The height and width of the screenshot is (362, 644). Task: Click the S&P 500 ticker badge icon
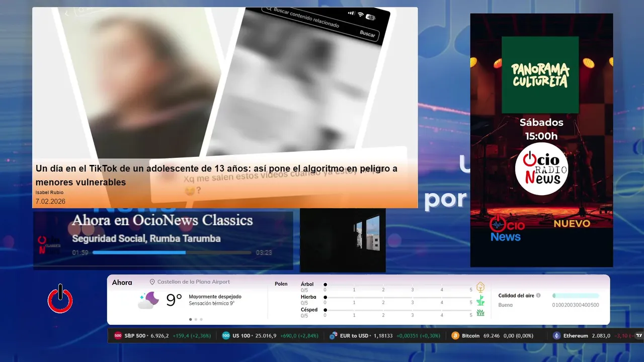(118, 335)
